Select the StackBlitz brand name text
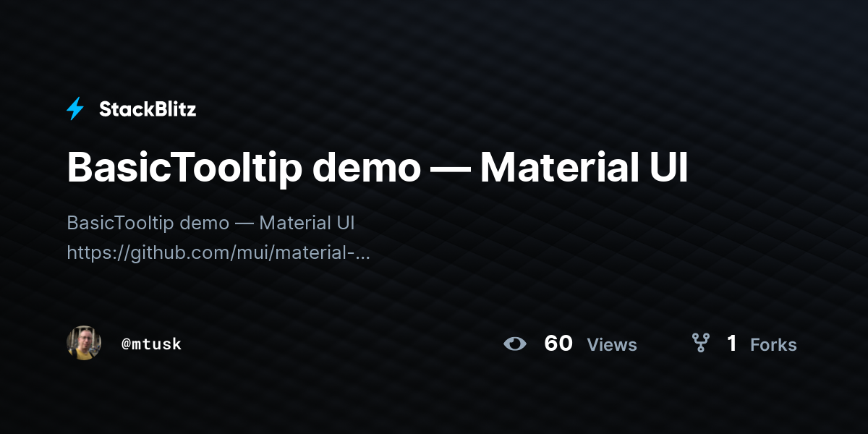 [148, 109]
